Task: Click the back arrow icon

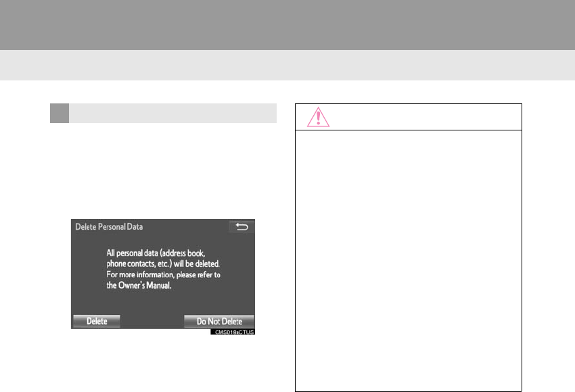Action: tap(241, 227)
